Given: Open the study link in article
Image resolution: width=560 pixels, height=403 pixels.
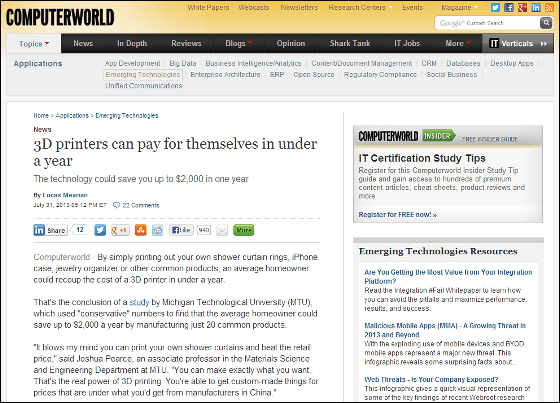Looking at the screenshot, I should point(139,302).
